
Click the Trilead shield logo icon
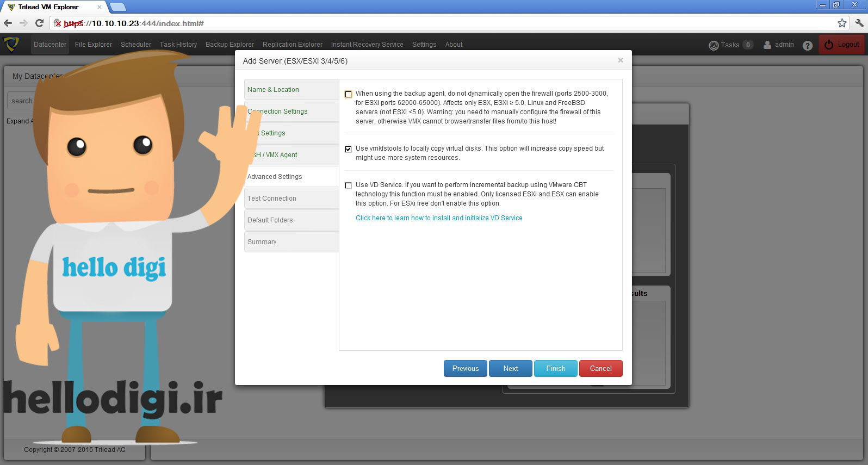[x=11, y=44]
